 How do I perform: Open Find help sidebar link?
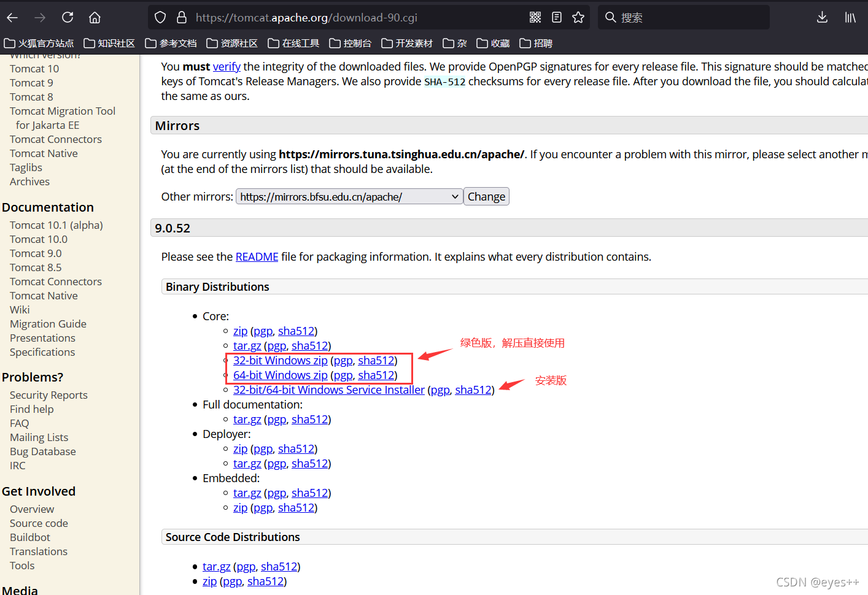[31, 409]
